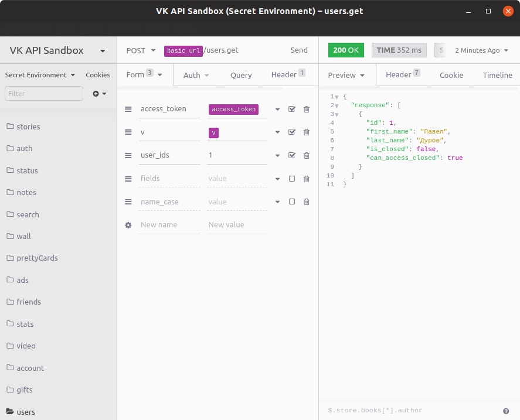Delete the user_ids parameter with trash icon
The height and width of the screenshot is (420, 520).
click(x=307, y=155)
